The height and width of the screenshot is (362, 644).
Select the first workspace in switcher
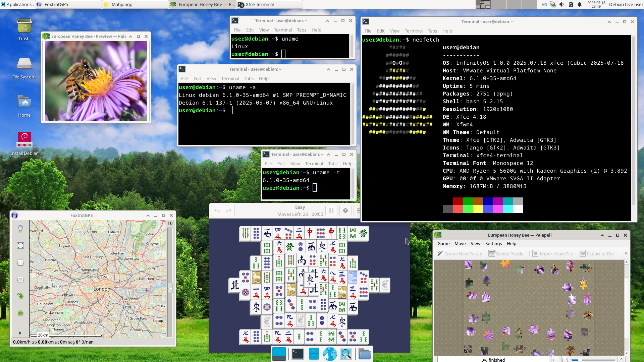coord(483,4)
